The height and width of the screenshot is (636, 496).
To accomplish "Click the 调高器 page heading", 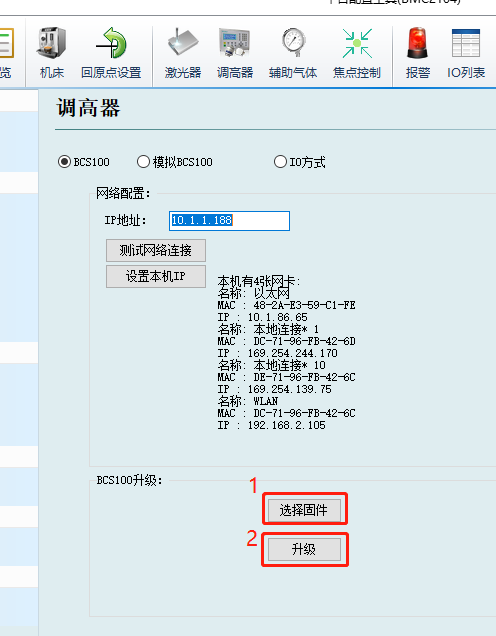I will [x=88, y=108].
